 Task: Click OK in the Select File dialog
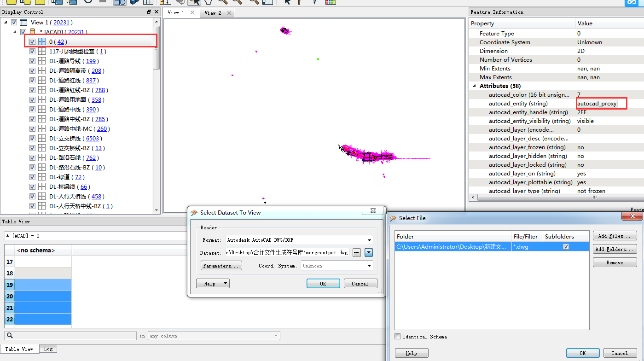[583, 353]
